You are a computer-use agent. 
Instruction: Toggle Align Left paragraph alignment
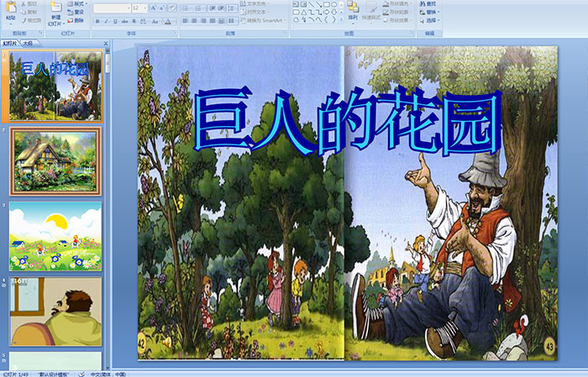(x=186, y=21)
